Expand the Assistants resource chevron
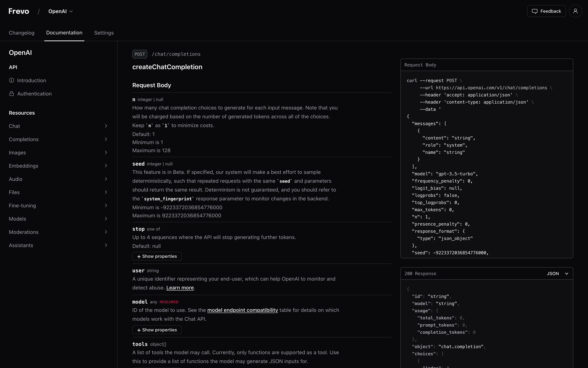Screen dimensions: 588x368 coord(106,245)
